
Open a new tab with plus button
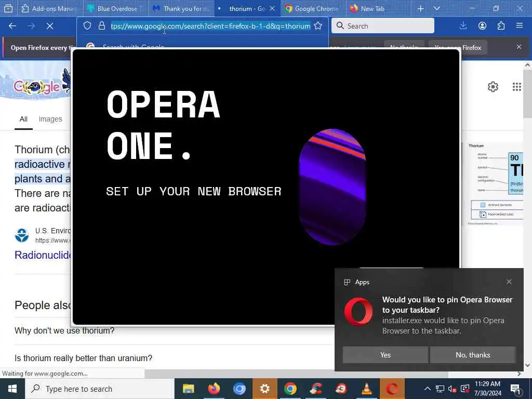[420, 8]
